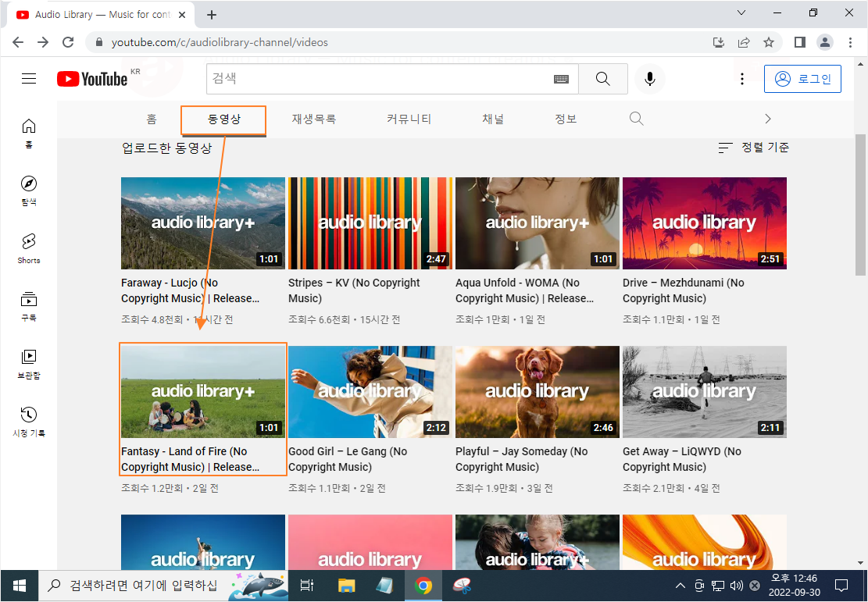This screenshot has width=868, height=602.
Task: Open the Get Away – LiQWYD title
Action: [682, 459]
